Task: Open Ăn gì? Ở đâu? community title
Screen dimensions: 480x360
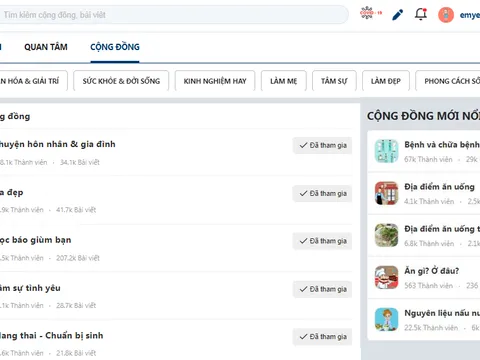Action: 432,271
